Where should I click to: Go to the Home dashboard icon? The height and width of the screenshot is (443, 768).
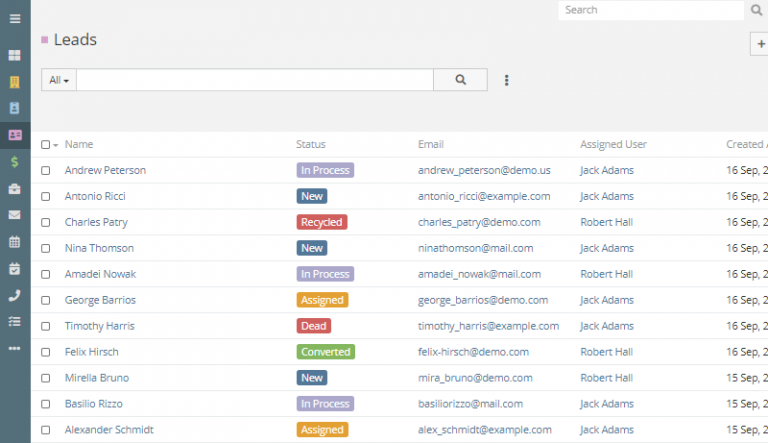pos(15,56)
